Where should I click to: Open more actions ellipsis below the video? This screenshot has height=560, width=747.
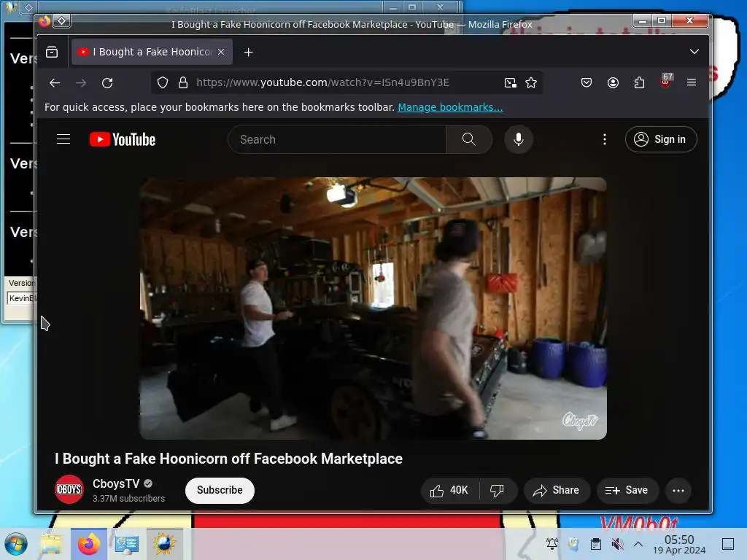click(678, 491)
